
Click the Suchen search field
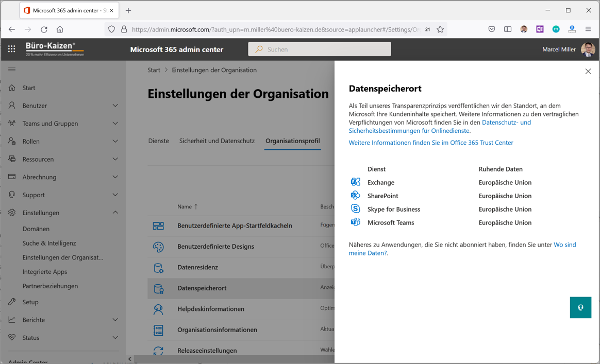click(319, 49)
